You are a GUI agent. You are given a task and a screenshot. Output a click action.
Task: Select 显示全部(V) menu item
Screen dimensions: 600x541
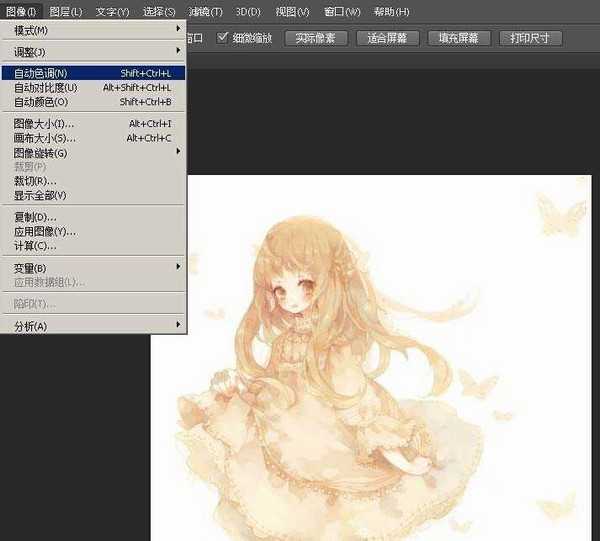[40, 195]
